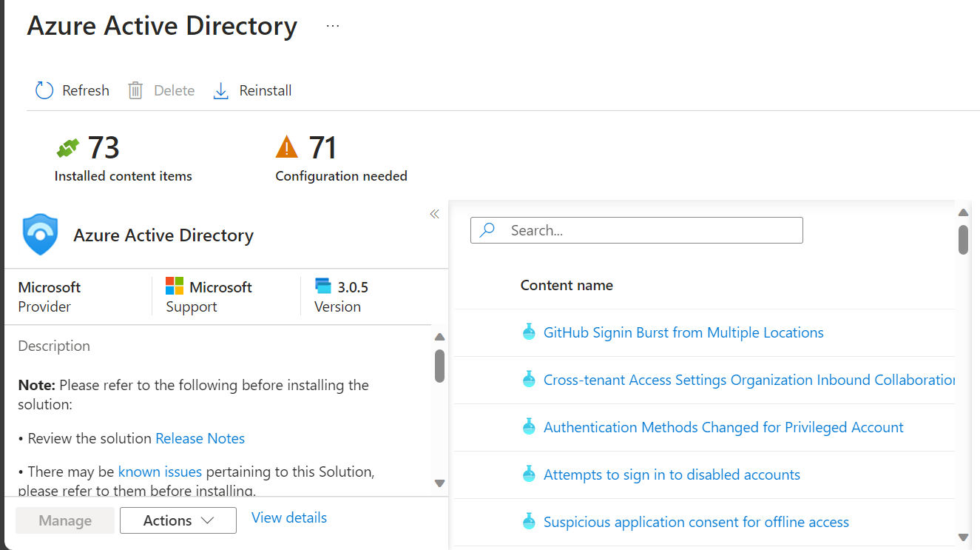Image resolution: width=980 pixels, height=550 pixels.
Task: Click the content list scroll up arrow
Action: [x=963, y=212]
